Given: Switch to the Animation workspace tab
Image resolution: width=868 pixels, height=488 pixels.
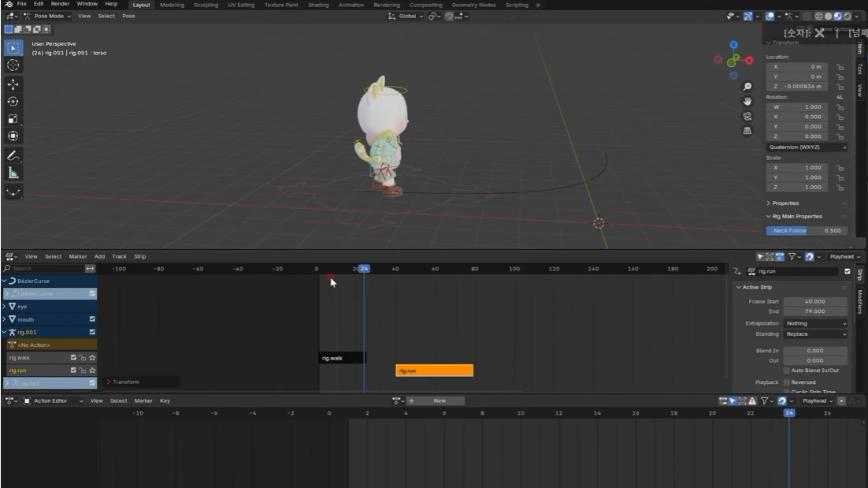Looking at the screenshot, I should pyautogui.click(x=351, y=5).
